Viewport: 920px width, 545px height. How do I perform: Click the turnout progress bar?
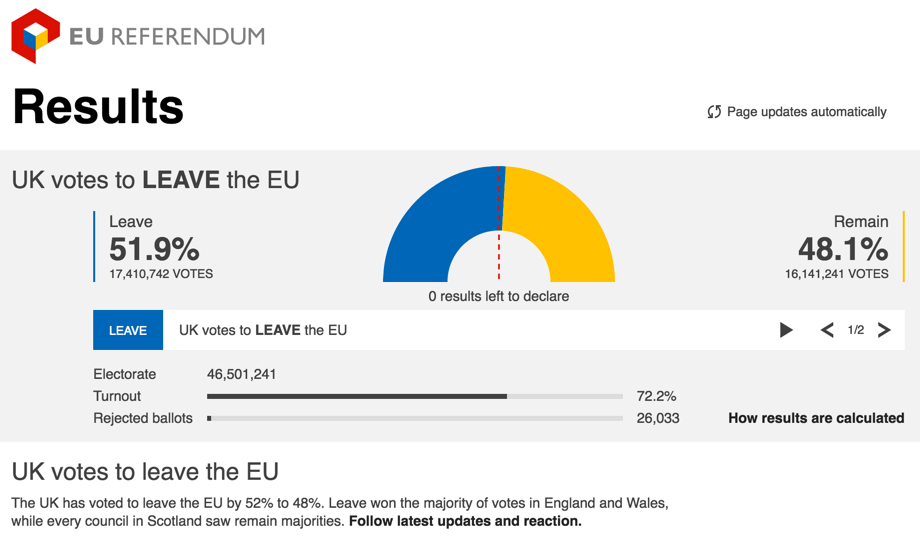pos(415,397)
